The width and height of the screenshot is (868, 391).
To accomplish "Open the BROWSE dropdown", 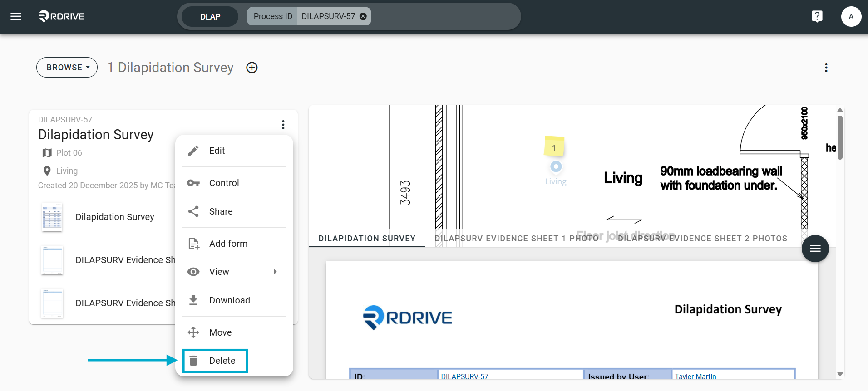I will click(67, 68).
